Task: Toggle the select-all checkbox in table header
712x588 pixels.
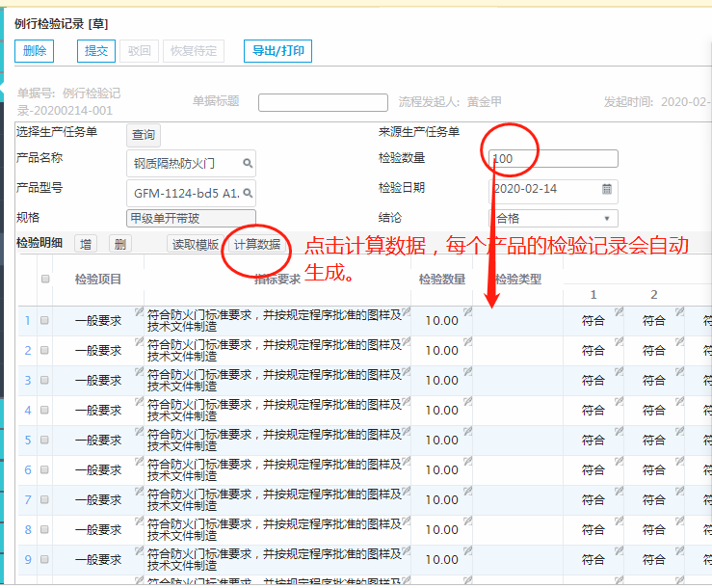Action: (44, 280)
